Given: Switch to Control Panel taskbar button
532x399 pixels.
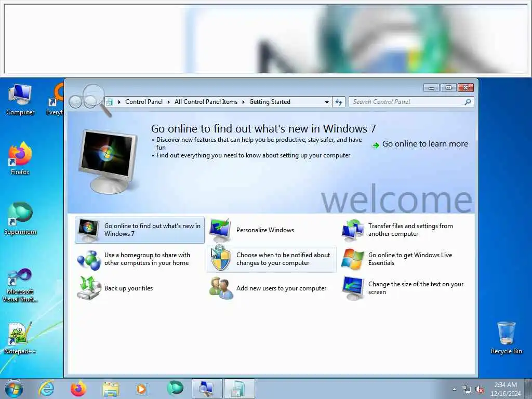Looking at the screenshot, I should click(239, 389).
